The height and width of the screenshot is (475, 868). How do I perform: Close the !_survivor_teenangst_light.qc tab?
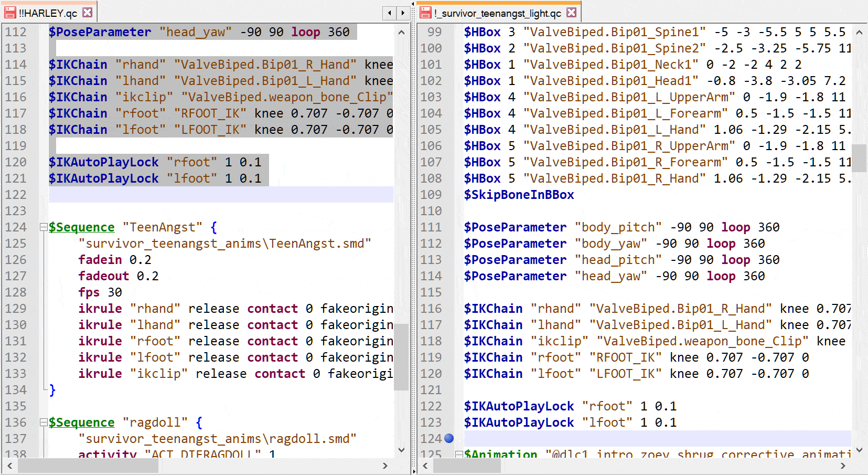tap(572, 12)
